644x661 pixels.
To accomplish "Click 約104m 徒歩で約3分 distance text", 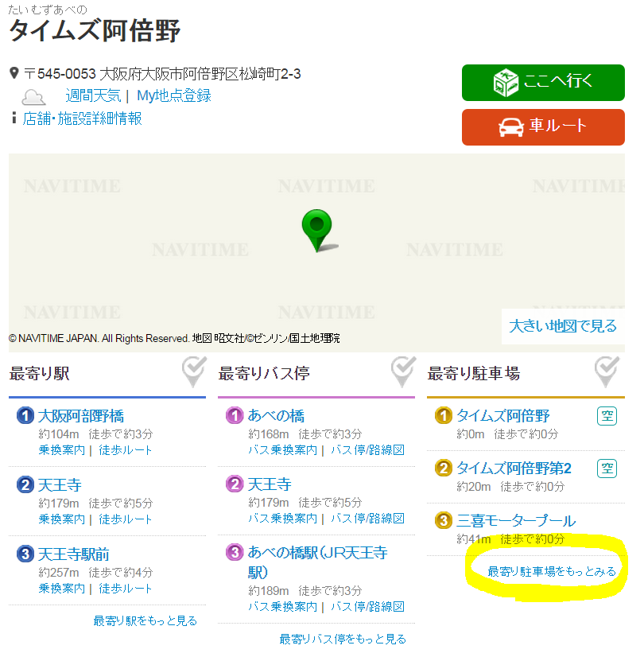I will coord(95,434).
